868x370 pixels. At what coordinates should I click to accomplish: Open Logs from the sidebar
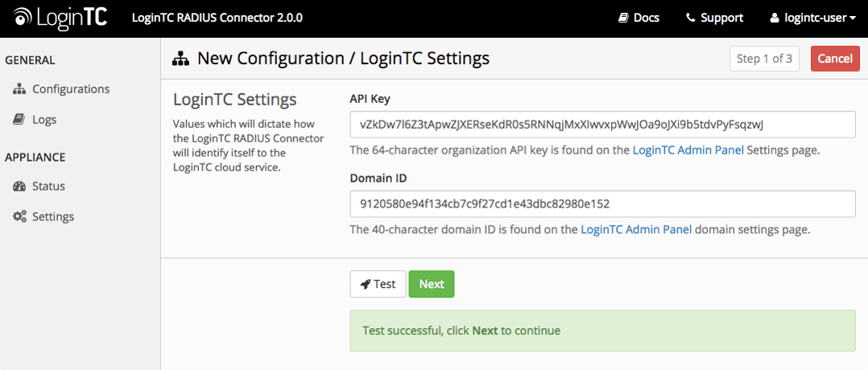(x=44, y=120)
